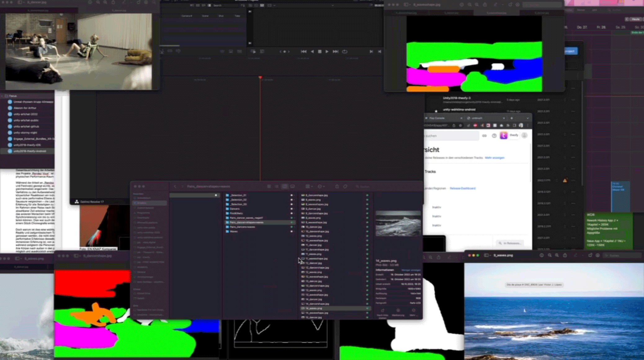This screenshot has height=360, width=644.
Task: Open a new browser tab
Action: click(x=512, y=118)
